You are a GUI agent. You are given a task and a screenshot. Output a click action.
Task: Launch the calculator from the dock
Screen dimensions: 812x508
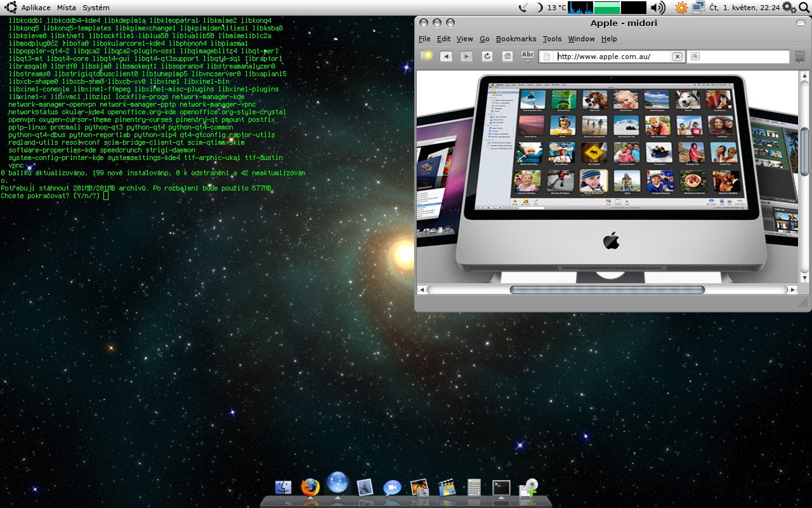click(x=474, y=487)
